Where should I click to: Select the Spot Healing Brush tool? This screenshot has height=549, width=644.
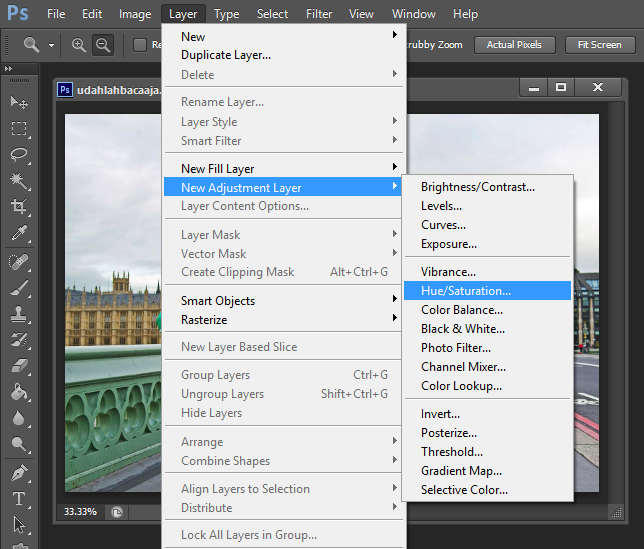(19, 262)
